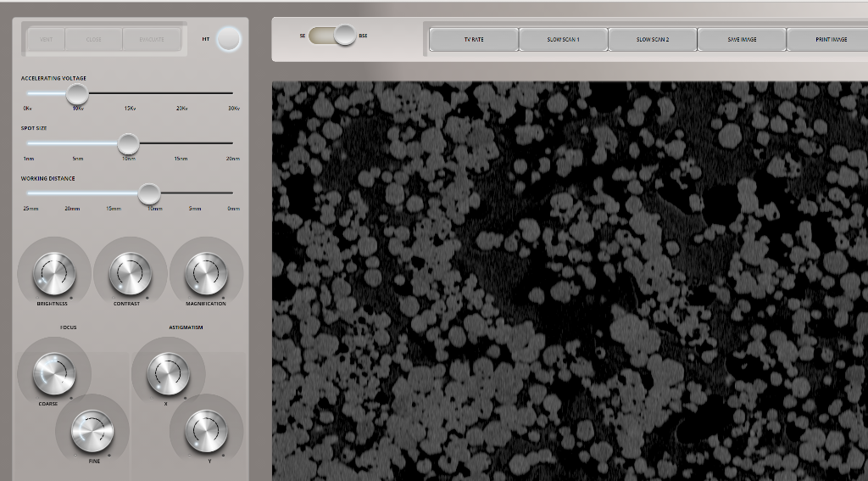This screenshot has width=868, height=481.
Task: Click the 20mm working distance mark
Action: click(72, 209)
